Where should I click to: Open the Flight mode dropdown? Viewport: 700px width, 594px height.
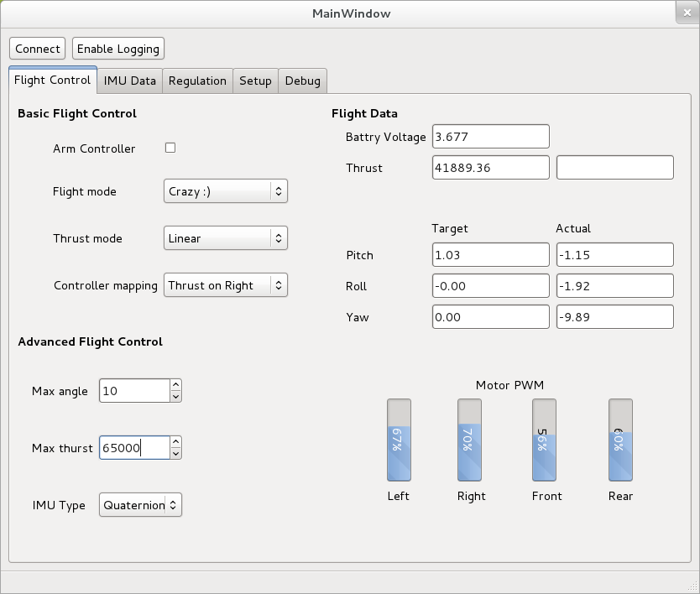pos(226,191)
